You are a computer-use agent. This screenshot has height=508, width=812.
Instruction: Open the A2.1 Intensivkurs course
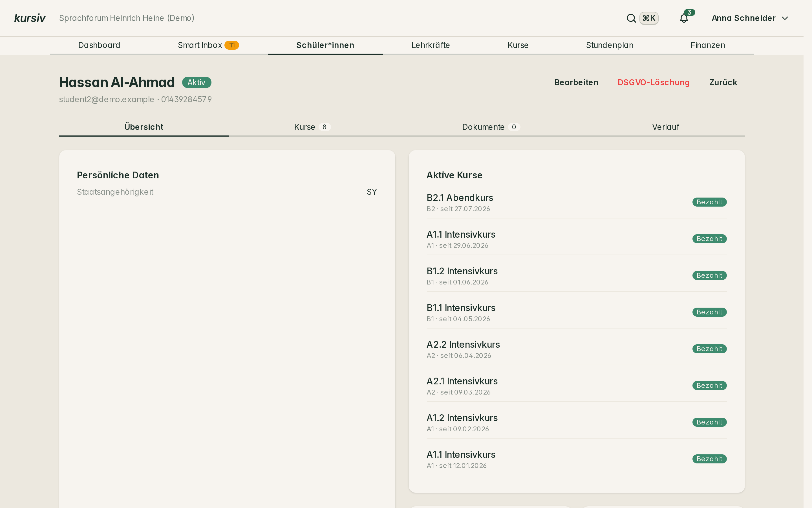tap(577, 386)
